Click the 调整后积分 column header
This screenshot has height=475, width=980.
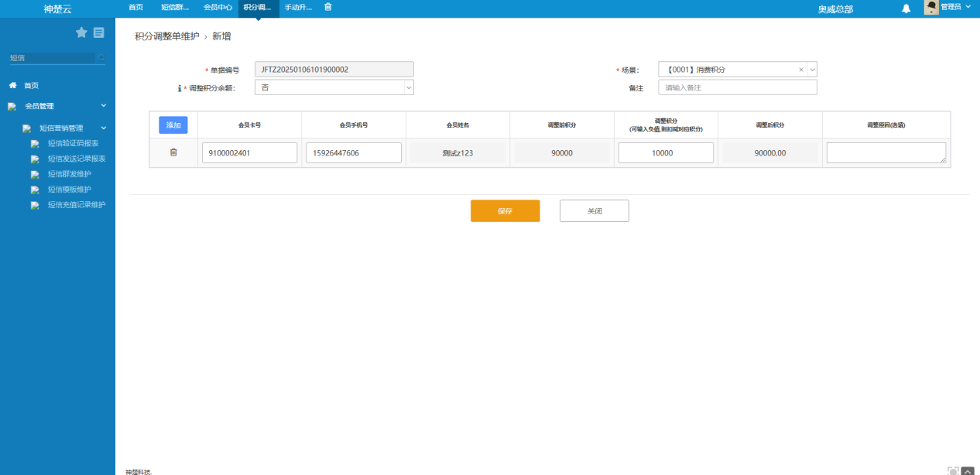click(x=770, y=125)
